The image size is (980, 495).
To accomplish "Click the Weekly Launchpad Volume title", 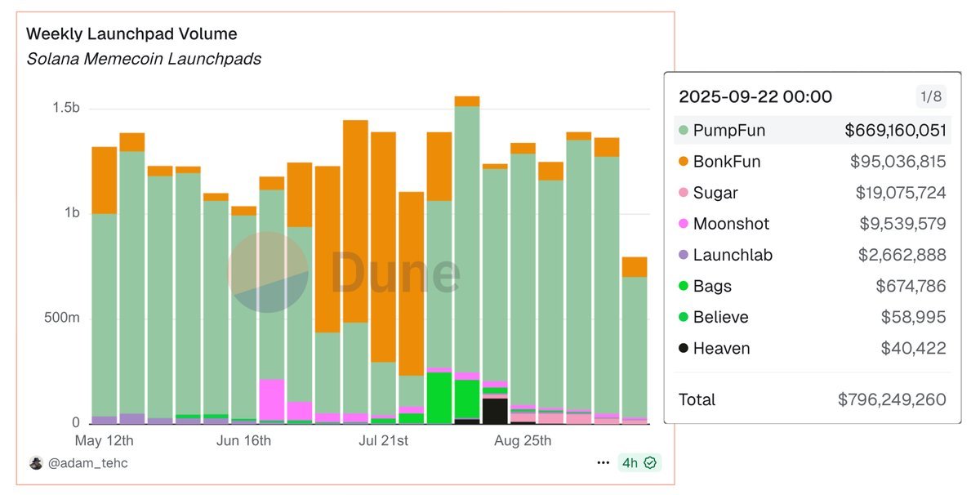I will tap(131, 34).
